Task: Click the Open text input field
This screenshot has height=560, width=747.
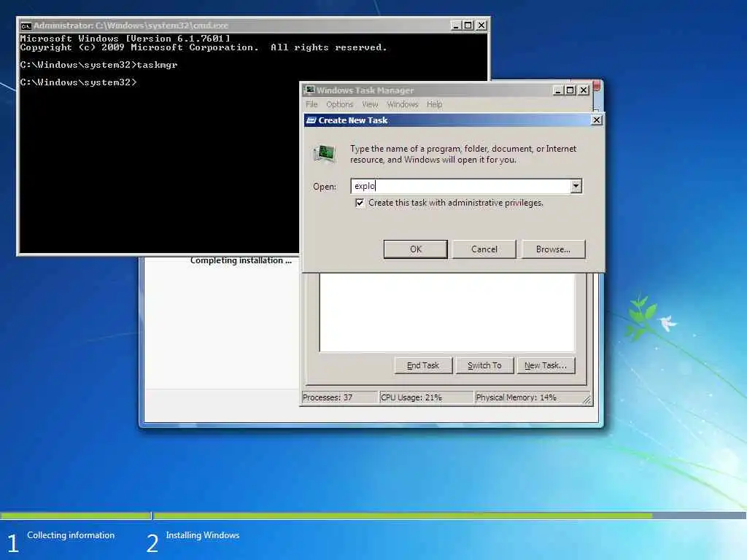Action: (461, 186)
